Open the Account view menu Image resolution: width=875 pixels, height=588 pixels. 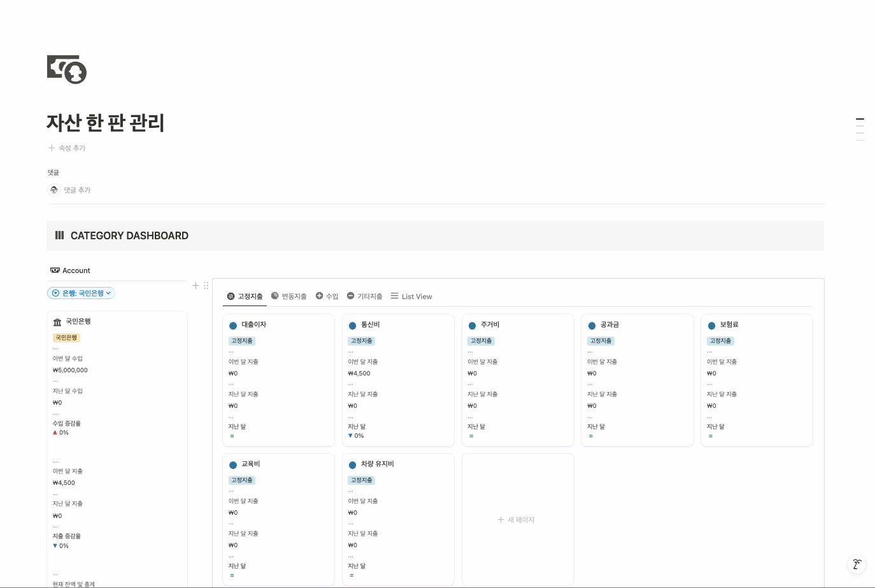(x=71, y=270)
